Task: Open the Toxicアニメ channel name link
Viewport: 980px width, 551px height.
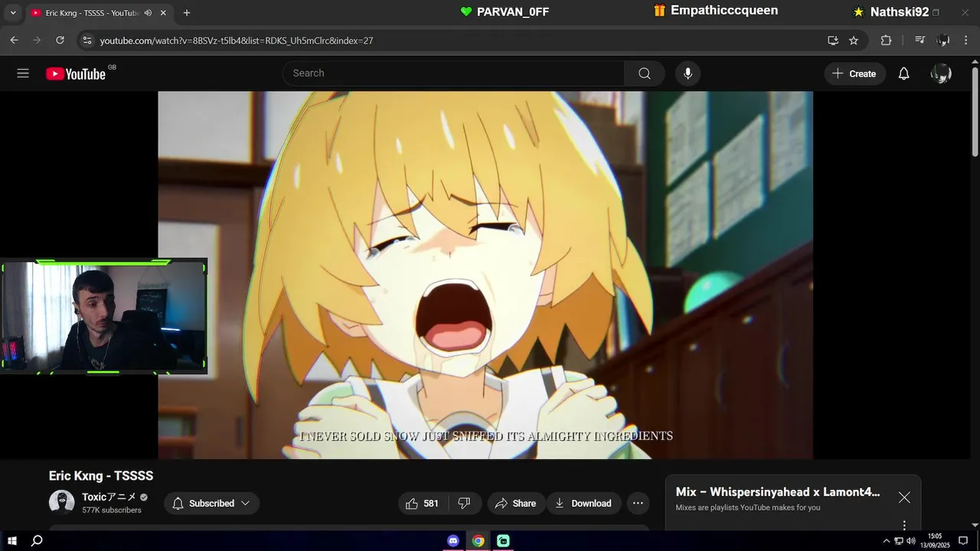Action: click(109, 497)
